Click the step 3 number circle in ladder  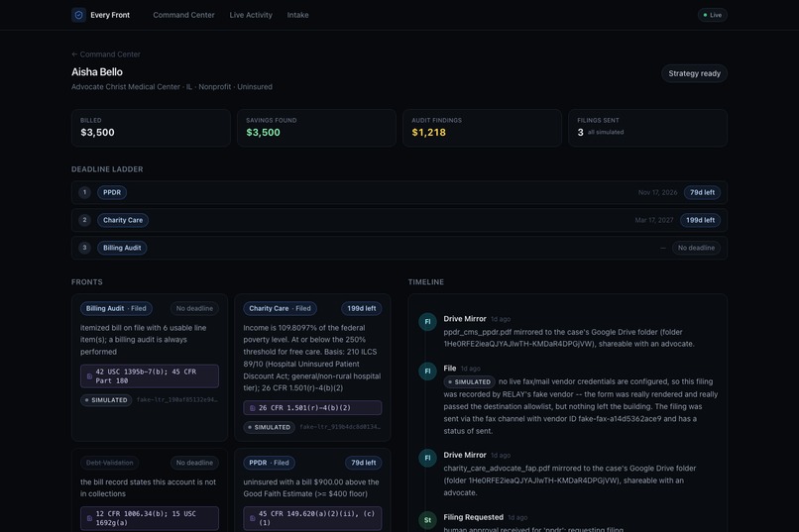(x=84, y=248)
